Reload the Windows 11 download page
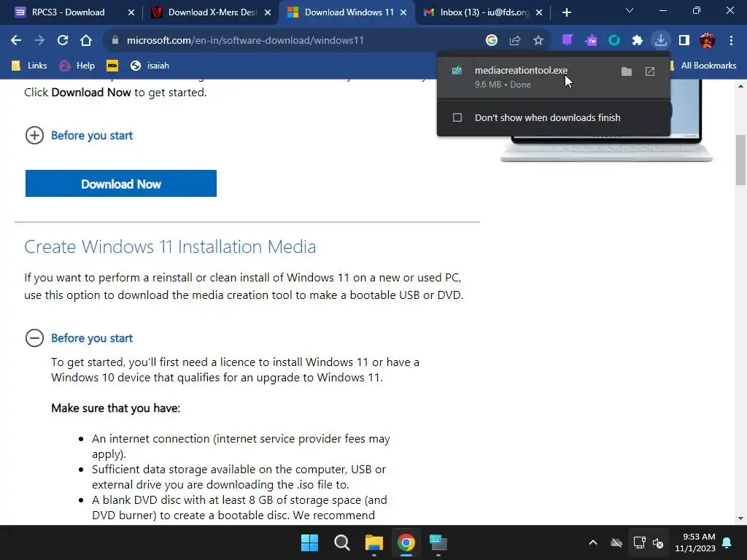The image size is (747, 560). point(63,41)
